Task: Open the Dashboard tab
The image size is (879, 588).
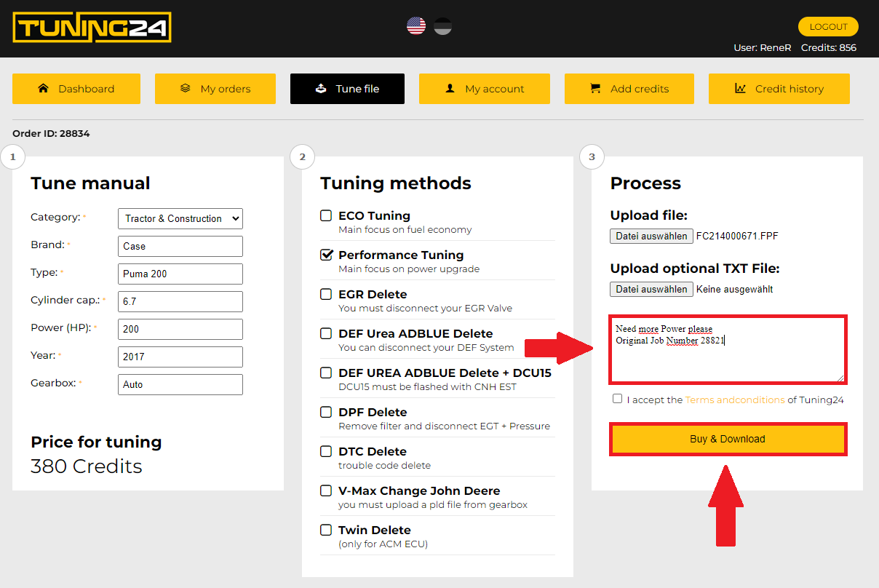Action: tap(76, 89)
